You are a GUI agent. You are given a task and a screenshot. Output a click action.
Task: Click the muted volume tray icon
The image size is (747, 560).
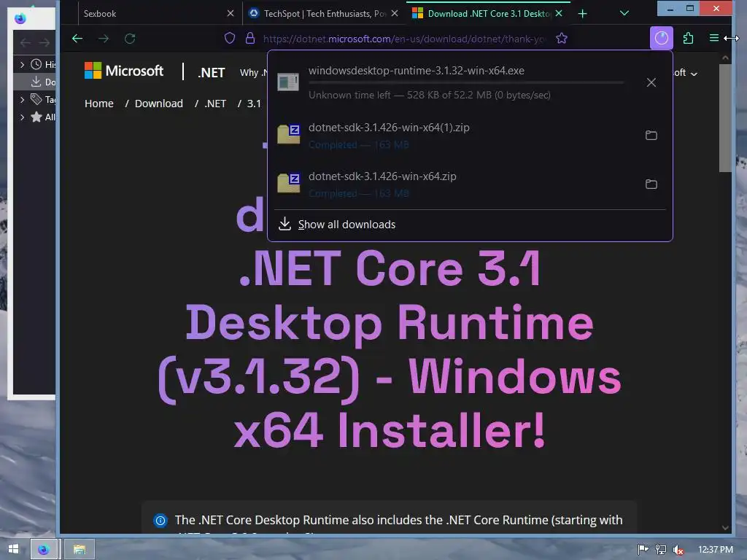click(678, 550)
